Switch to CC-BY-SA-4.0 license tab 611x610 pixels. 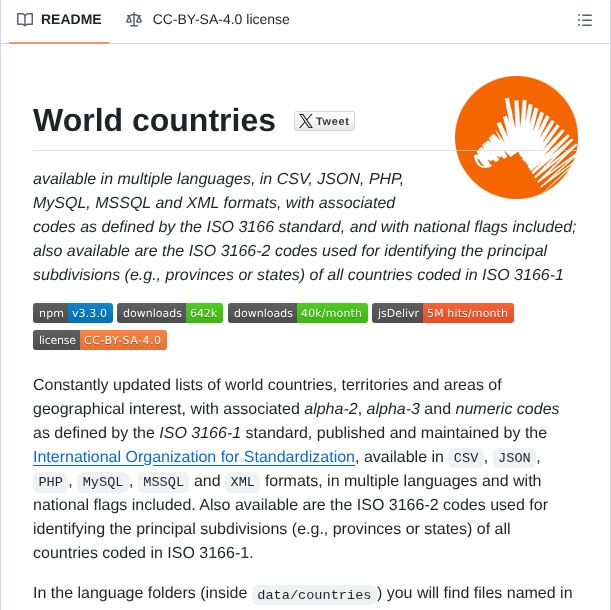pyautogui.click(x=207, y=19)
